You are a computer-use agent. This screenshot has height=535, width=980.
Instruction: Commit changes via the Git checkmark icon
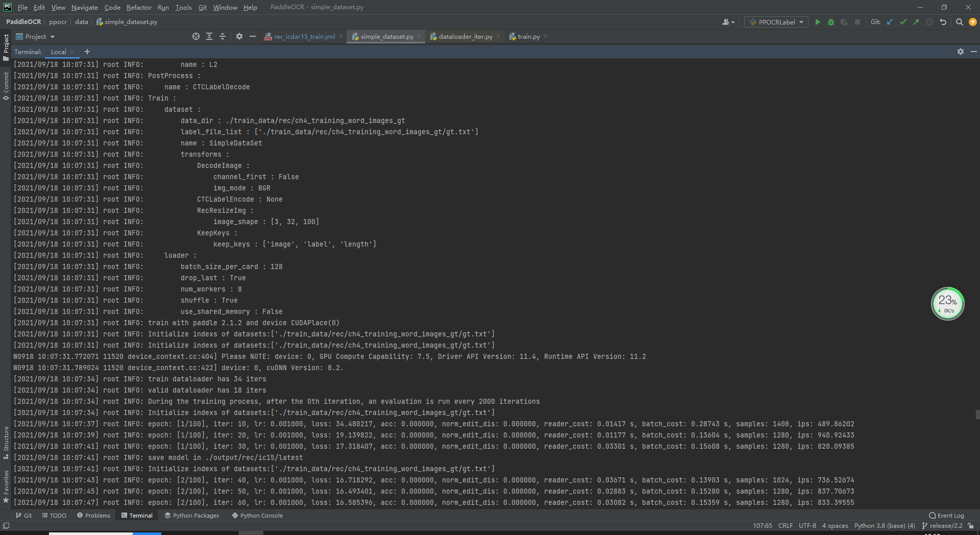[x=903, y=22]
